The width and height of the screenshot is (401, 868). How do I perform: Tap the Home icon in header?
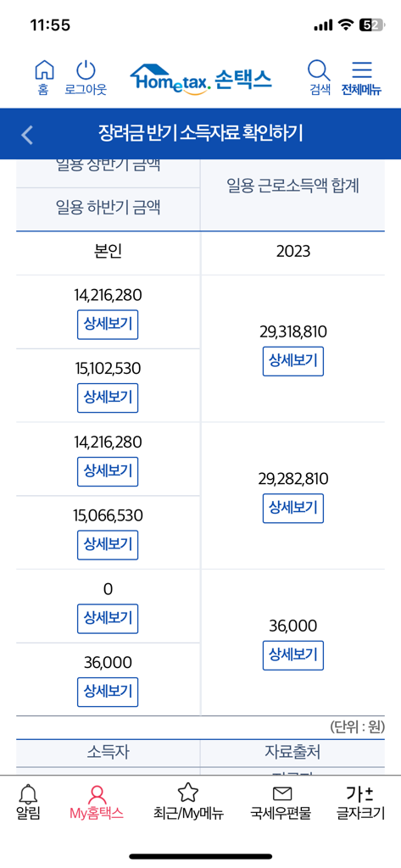[44, 71]
